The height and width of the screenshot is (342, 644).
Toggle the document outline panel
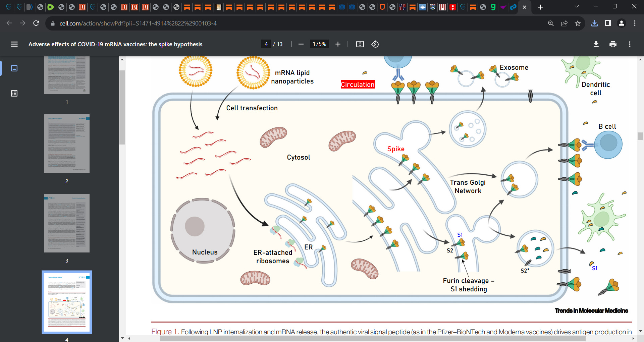[14, 94]
